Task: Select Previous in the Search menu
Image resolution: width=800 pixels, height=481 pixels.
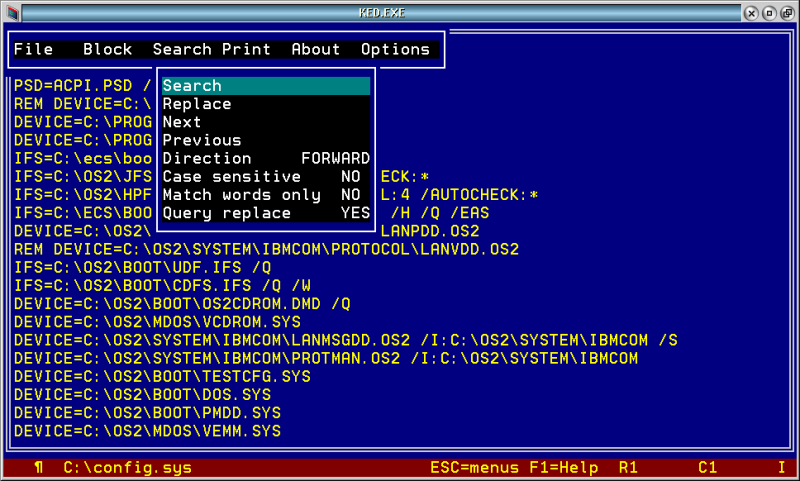Action: 202,140
